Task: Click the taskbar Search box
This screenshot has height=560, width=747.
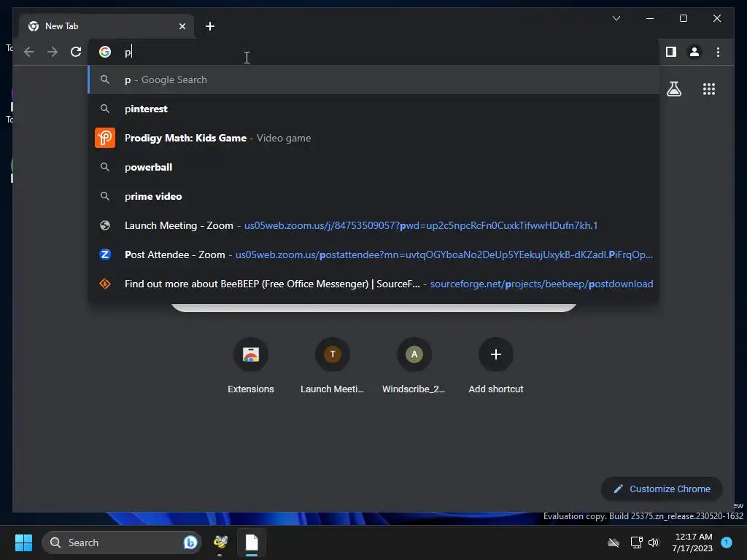Action: 122,542
